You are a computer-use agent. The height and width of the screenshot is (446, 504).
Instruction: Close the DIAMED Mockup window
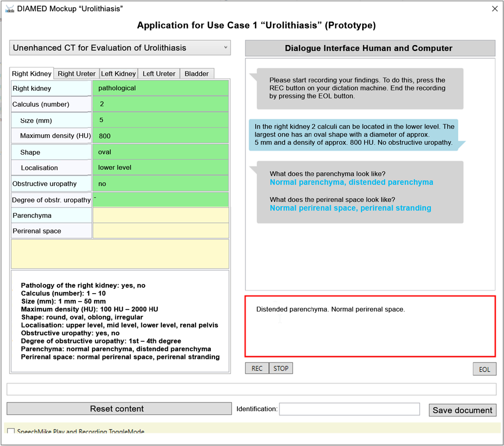pos(494,9)
